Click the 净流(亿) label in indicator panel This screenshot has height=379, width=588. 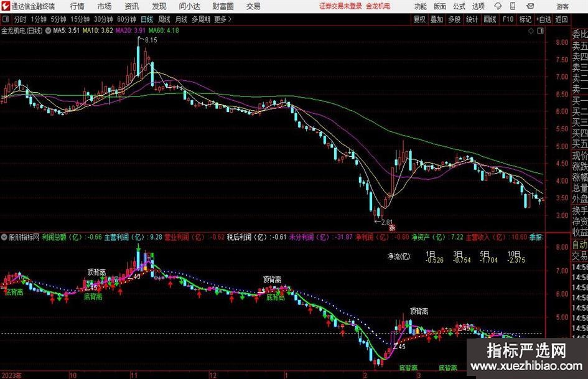pyautogui.click(x=399, y=256)
